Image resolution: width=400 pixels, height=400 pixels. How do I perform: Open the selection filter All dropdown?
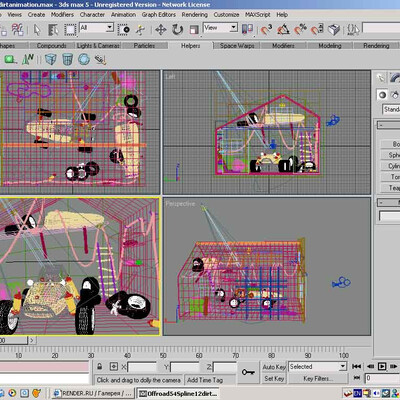coord(97,28)
